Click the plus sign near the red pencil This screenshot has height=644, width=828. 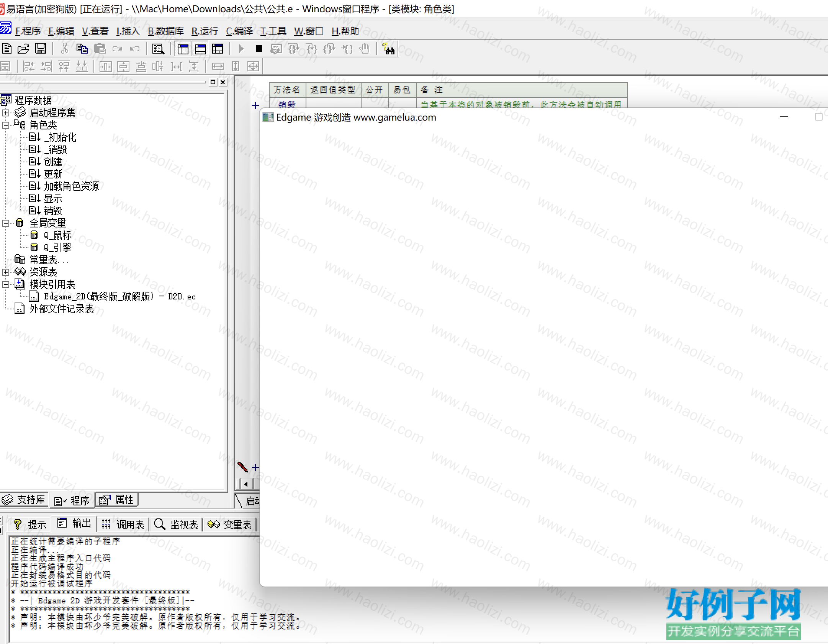coord(255,467)
